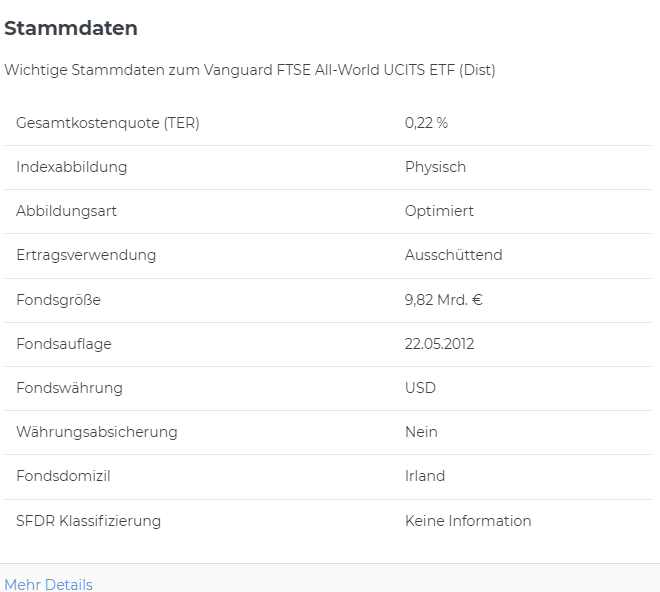Image resolution: width=660 pixels, height=592 pixels.
Task: Click the Währungsabsicherung row label
Action: [x=97, y=432]
